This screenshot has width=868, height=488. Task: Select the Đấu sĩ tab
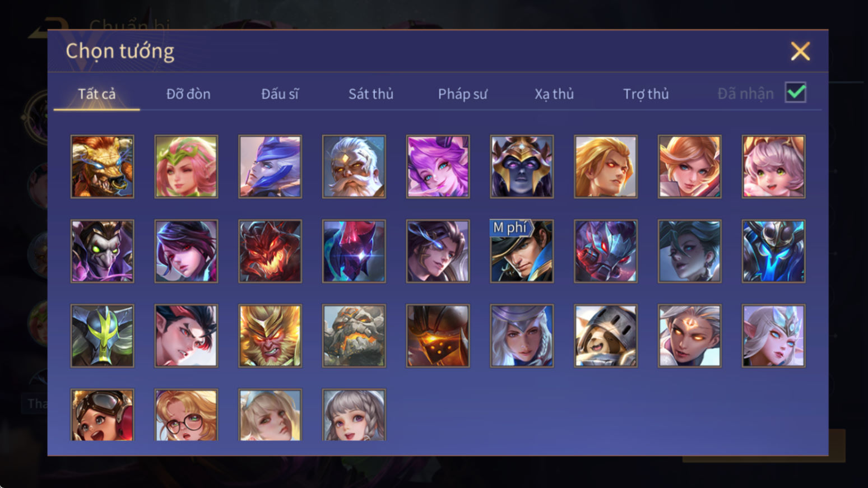click(280, 94)
